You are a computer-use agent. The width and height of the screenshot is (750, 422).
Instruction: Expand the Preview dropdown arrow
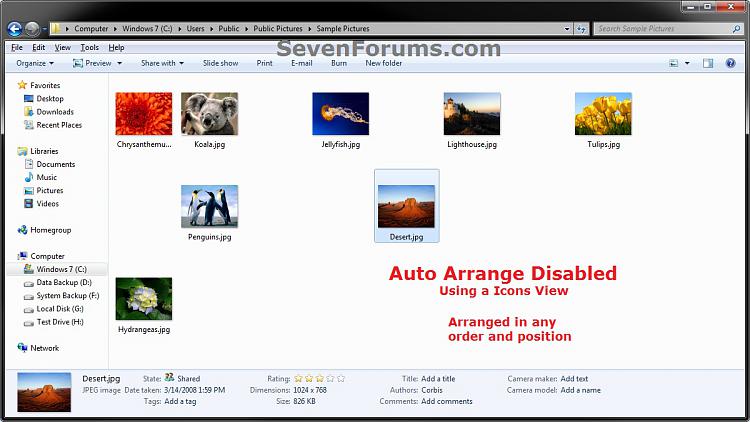(x=120, y=63)
